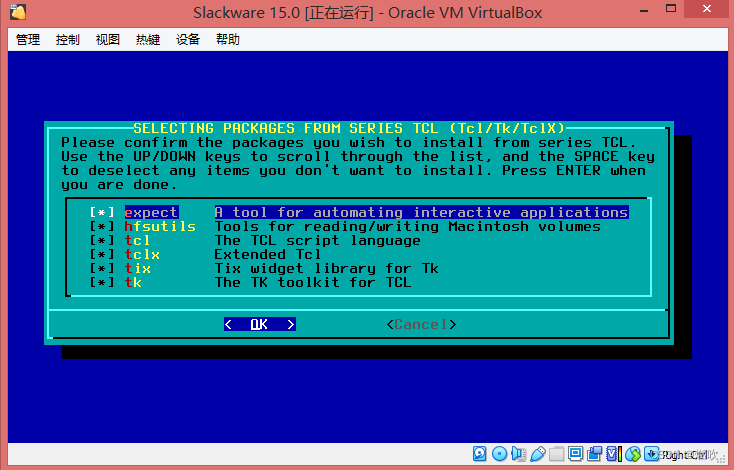The width and height of the screenshot is (734, 470).
Task: Select the hfsutils package name
Action: pyautogui.click(x=160, y=227)
